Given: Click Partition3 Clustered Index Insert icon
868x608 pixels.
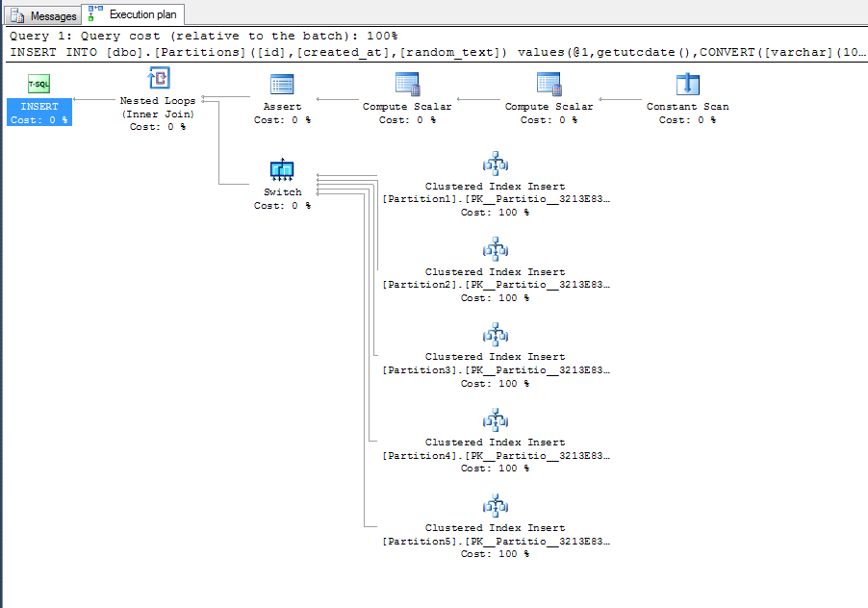Looking at the screenshot, I should pyautogui.click(x=495, y=335).
